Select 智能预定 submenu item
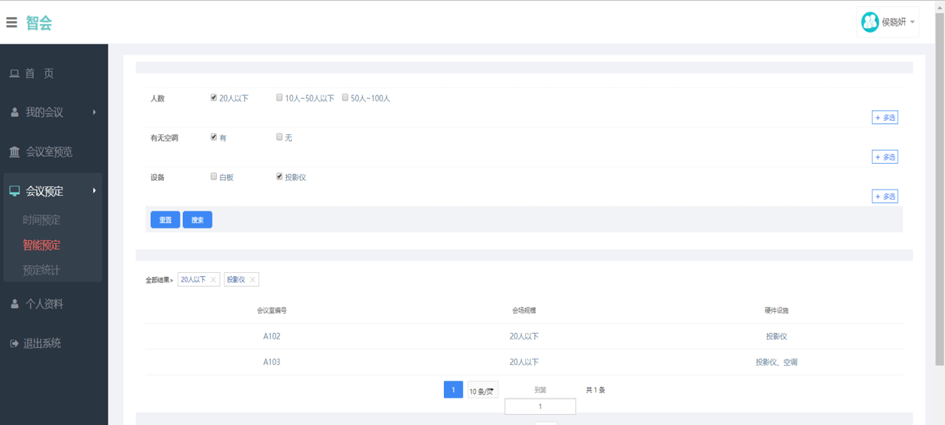The width and height of the screenshot is (945, 425). (42, 245)
